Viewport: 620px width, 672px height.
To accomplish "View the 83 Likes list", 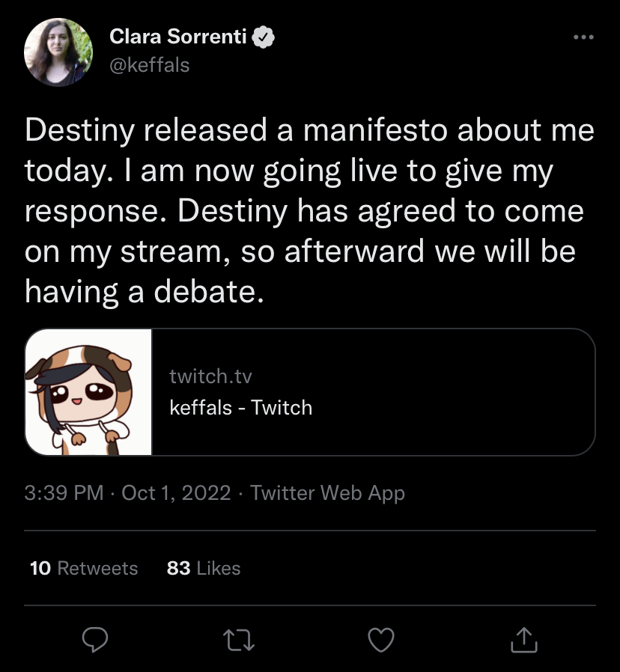I will (x=203, y=568).
